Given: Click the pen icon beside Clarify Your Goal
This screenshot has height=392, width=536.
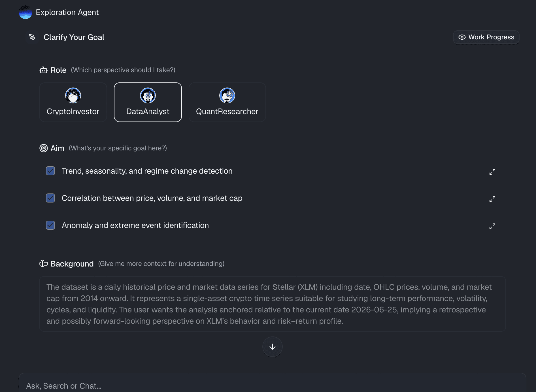Looking at the screenshot, I should pos(32,37).
